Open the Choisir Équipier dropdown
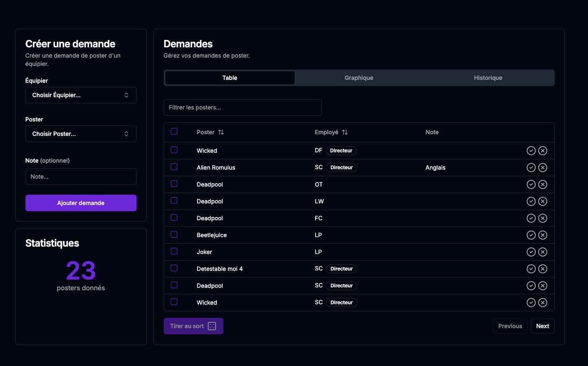The height and width of the screenshot is (366, 588). (x=81, y=95)
